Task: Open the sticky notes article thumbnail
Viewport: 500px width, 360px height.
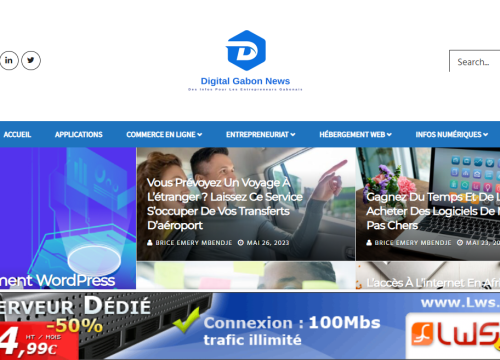Action: [x=246, y=275]
